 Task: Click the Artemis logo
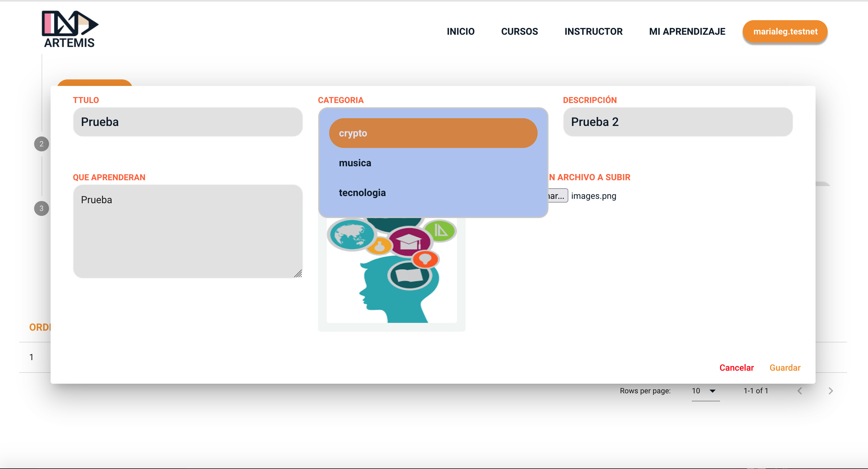click(x=69, y=29)
